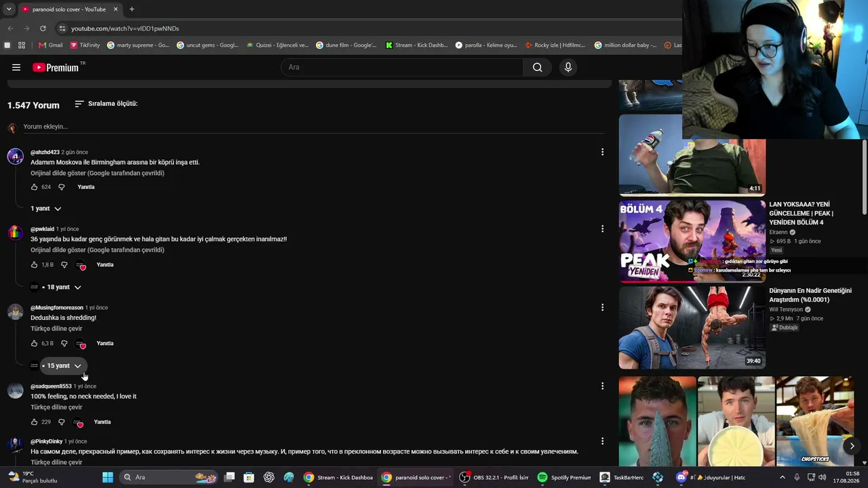
Task: Expand the '18 yanıt' replies
Action: 62,287
